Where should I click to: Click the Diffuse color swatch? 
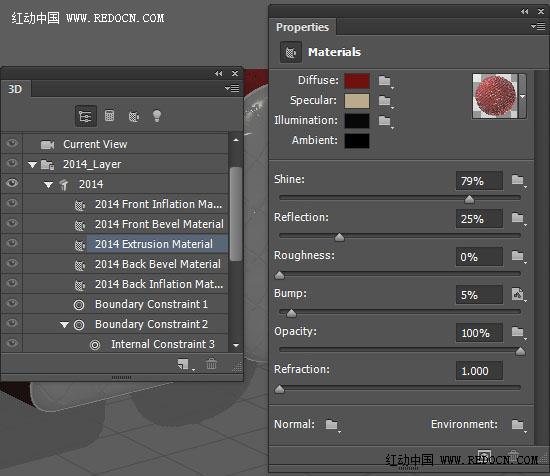[x=357, y=81]
